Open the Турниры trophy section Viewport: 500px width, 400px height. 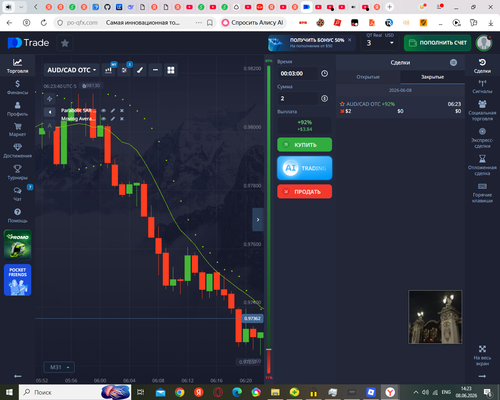[x=17, y=172]
